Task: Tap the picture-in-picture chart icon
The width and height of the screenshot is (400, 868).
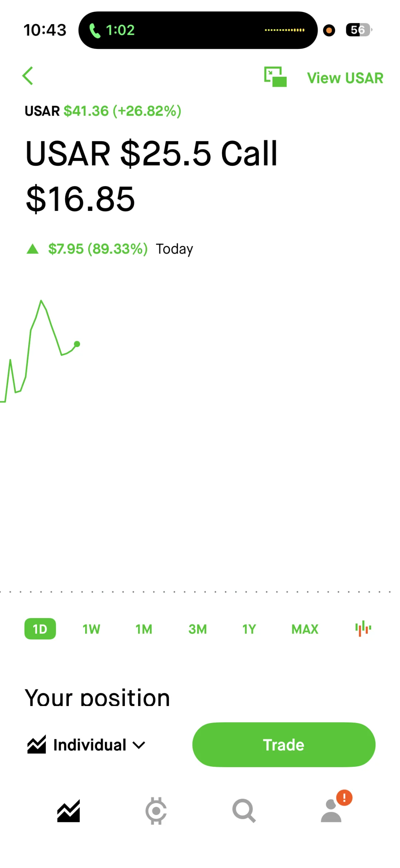Action: tap(275, 77)
